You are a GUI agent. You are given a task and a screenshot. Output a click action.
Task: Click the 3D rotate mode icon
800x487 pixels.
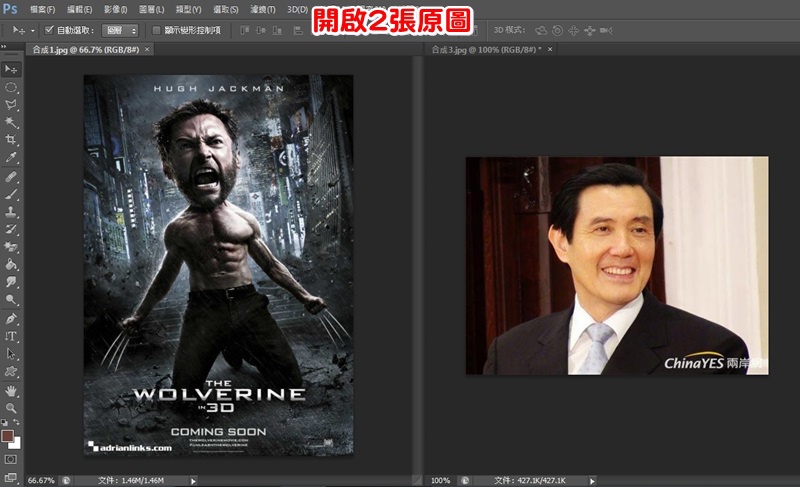[x=541, y=31]
